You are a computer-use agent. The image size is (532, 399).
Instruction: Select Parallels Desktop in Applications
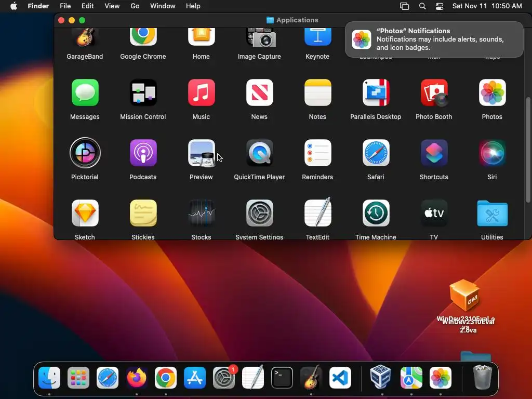[x=376, y=92]
